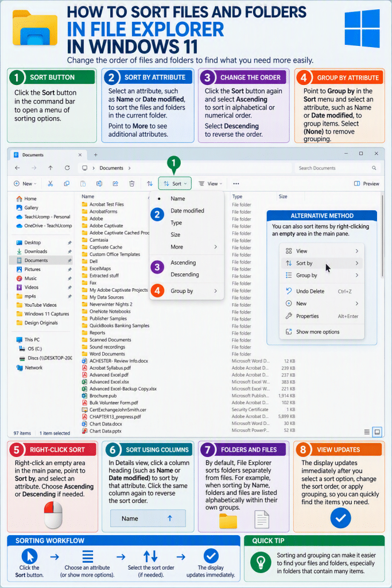Navigate up one folder level arrow

(51, 168)
